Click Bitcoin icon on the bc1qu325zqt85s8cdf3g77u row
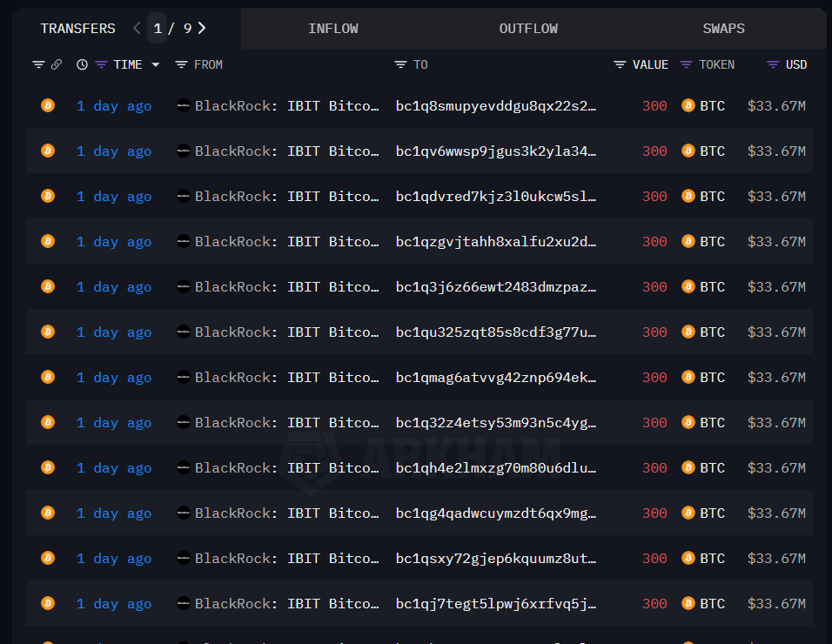Image resolution: width=832 pixels, height=644 pixels. [x=48, y=332]
